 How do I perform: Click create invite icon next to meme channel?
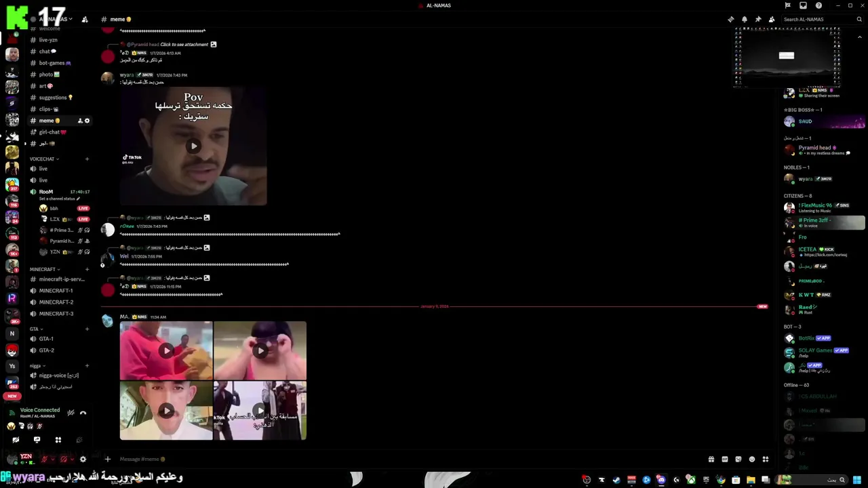[79, 121]
